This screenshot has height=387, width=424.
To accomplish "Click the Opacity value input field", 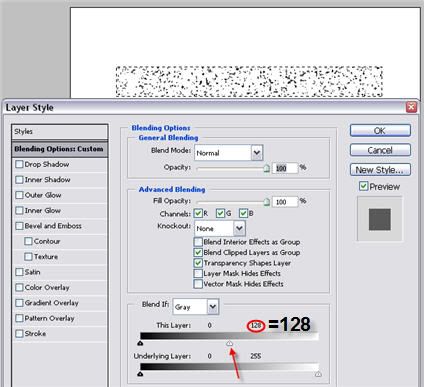I will coord(285,168).
